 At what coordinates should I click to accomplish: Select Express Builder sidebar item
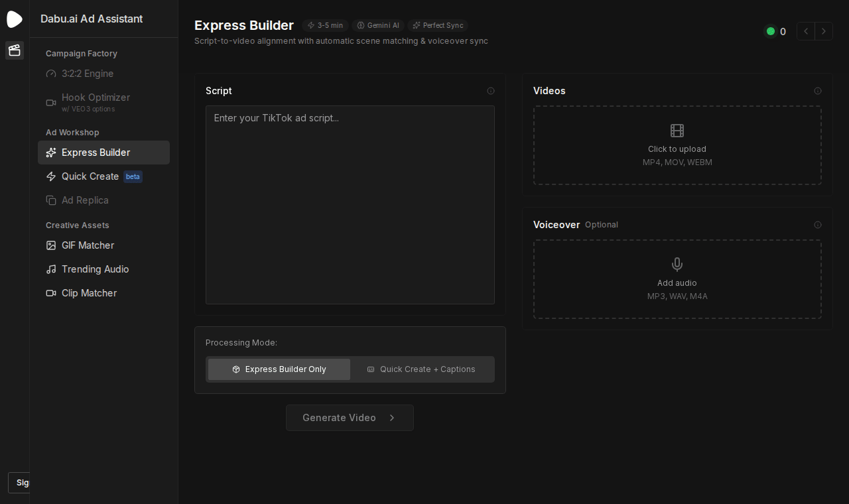(x=103, y=153)
